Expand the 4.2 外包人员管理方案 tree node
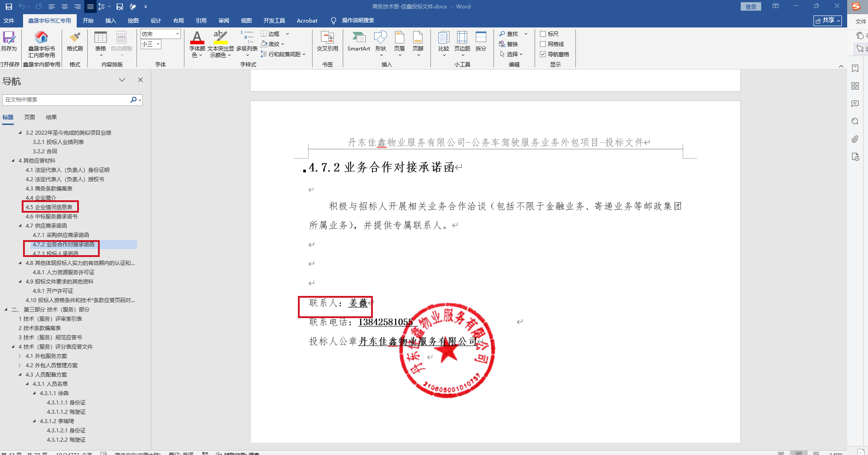 point(20,365)
